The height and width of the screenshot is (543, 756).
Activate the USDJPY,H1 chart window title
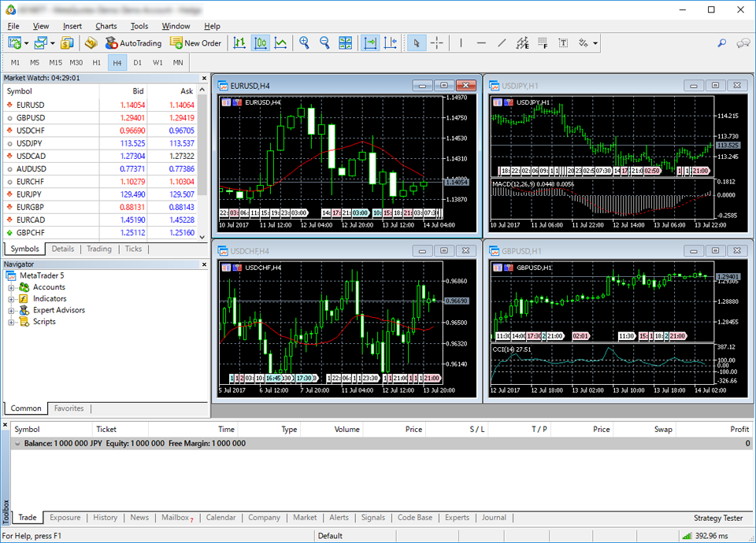[x=521, y=86]
